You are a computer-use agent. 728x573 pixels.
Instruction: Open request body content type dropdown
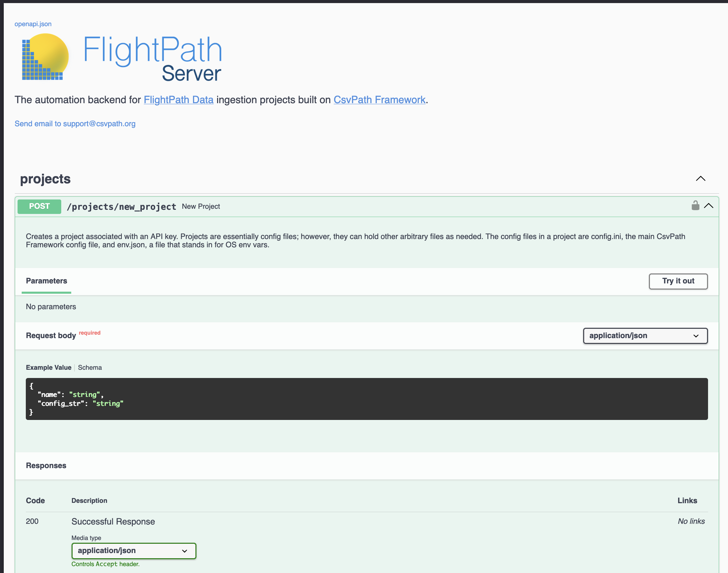click(x=645, y=336)
